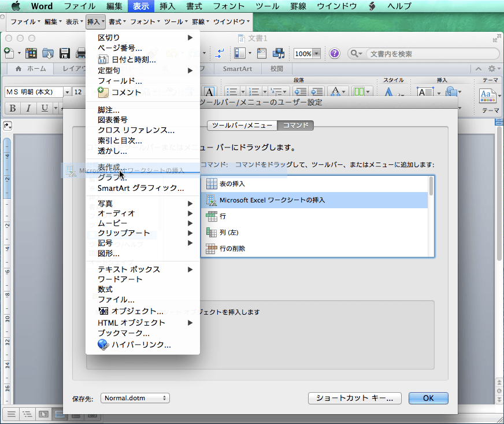
Task: Toggle Underline formatting
Action: pyautogui.click(x=45, y=108)
